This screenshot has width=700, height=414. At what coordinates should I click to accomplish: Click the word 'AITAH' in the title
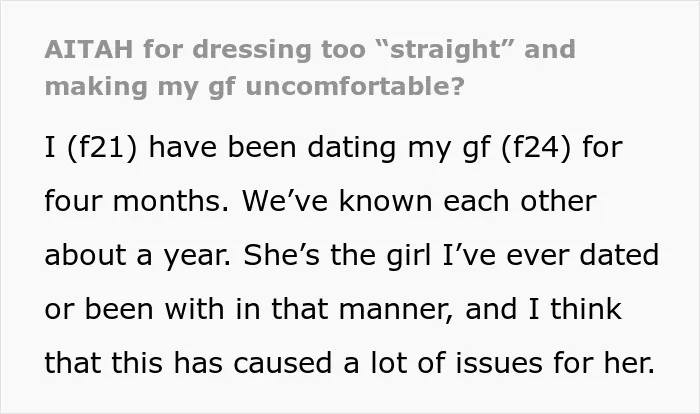coord(89,49)
